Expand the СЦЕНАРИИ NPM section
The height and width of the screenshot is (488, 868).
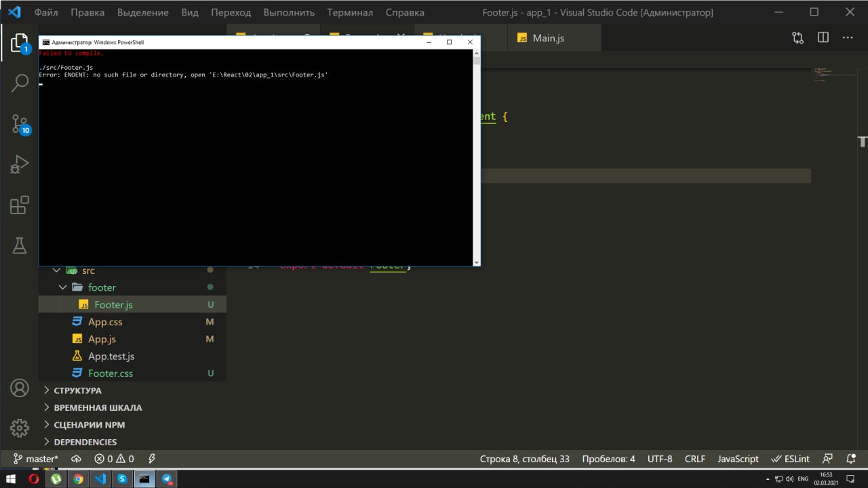point(89,425)
